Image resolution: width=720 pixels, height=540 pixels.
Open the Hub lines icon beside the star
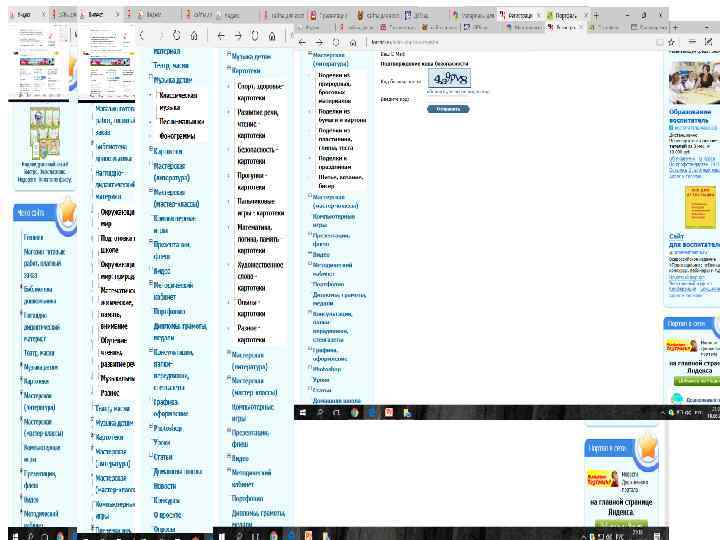[692, 42]
